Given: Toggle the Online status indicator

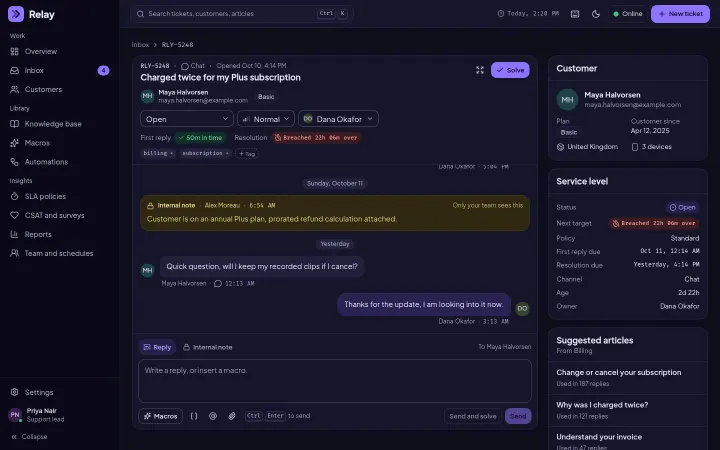Looking at the screenshot, I should tap(628, 14).
